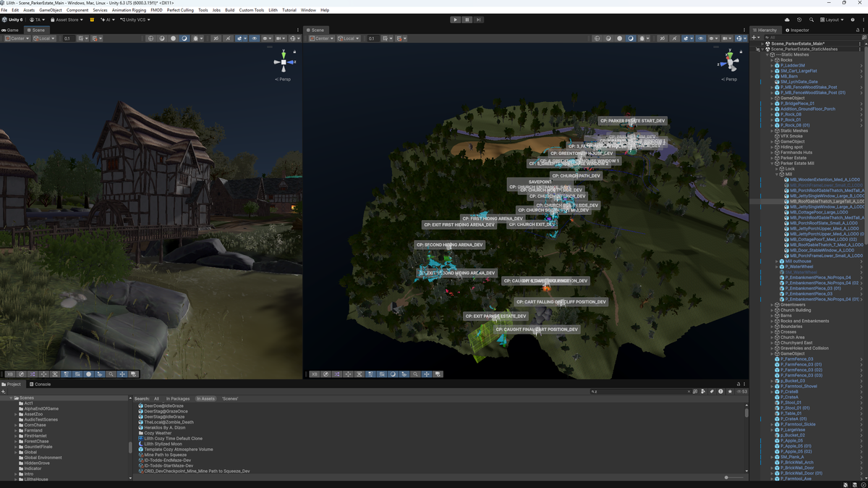Switch to the Game tab
868x488 pixels.
coord(10,30)
